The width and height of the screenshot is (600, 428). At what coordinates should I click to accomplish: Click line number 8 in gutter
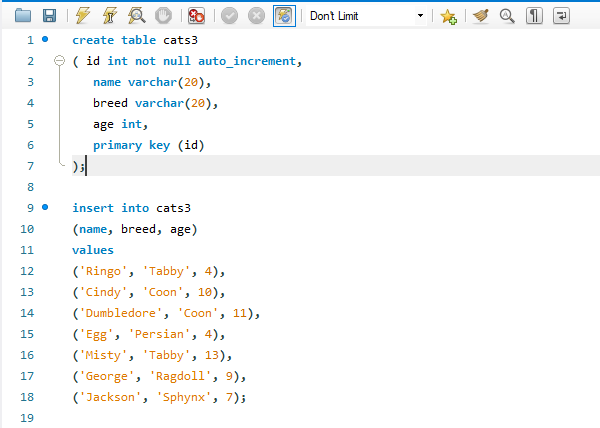[31, 187]
